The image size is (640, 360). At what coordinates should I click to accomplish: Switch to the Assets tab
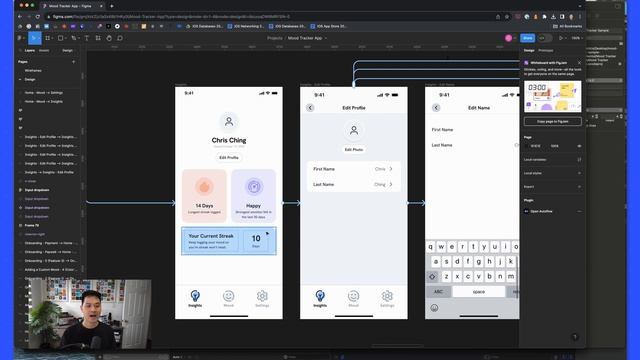[44, 51]
